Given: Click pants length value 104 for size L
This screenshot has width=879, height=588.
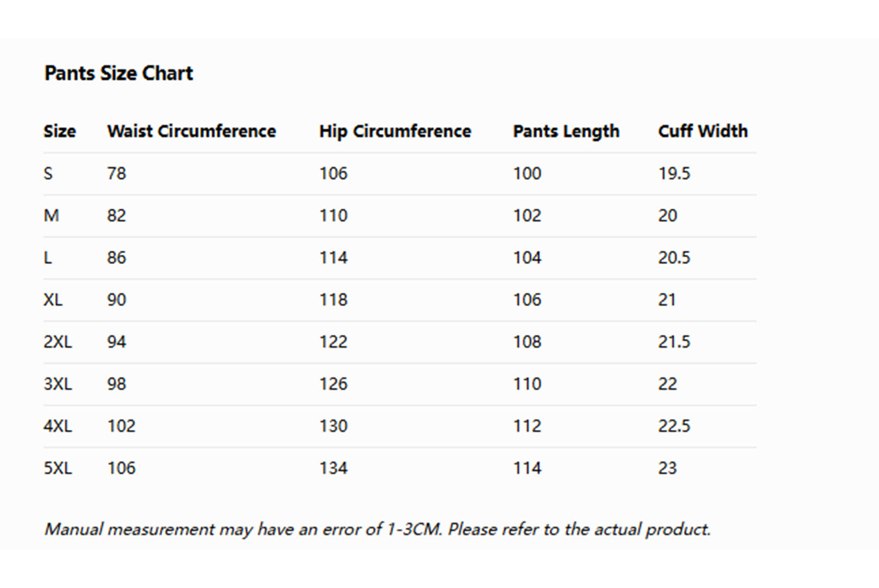Looking at the screenshot, I should pyautogui.click(x=527, y=258).
